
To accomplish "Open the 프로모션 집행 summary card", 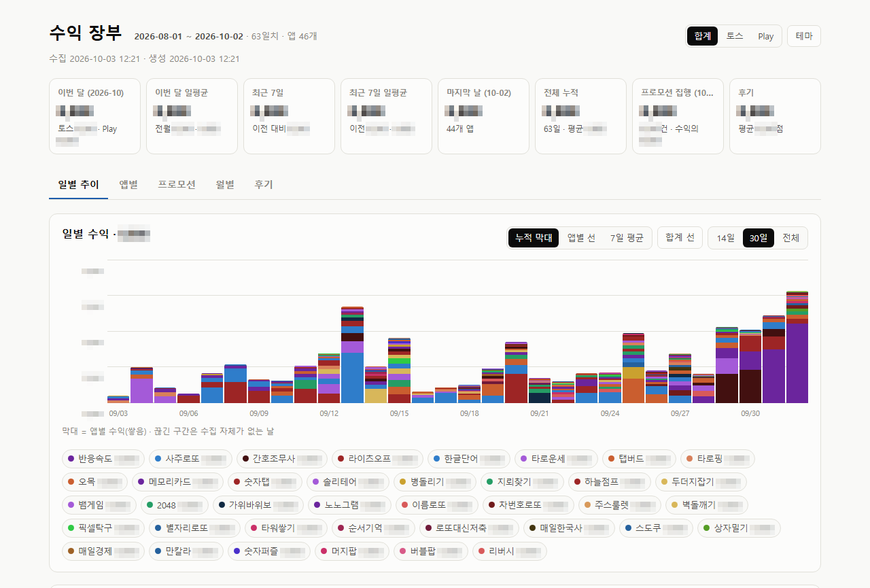I will pyautogui.click(x=678, y=116).
